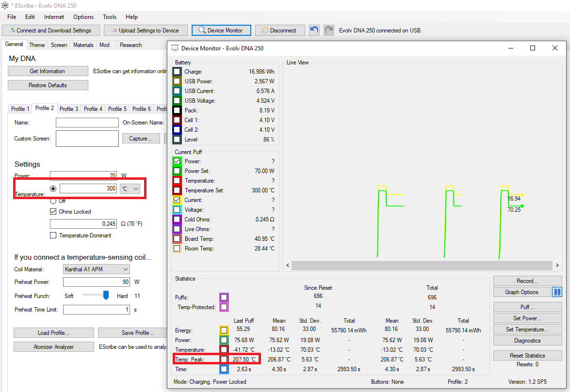
Task: Click the Reset Statistics button
Action: click(x=527, y=356)
